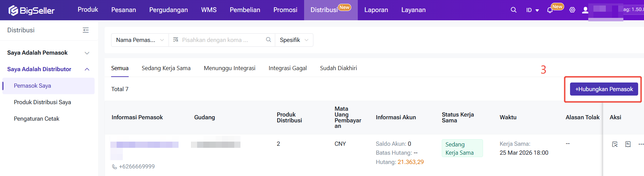Click the search icon in filter field
Image resolution: width=644 pixels, height=176 pixels.
pos(268,40)
